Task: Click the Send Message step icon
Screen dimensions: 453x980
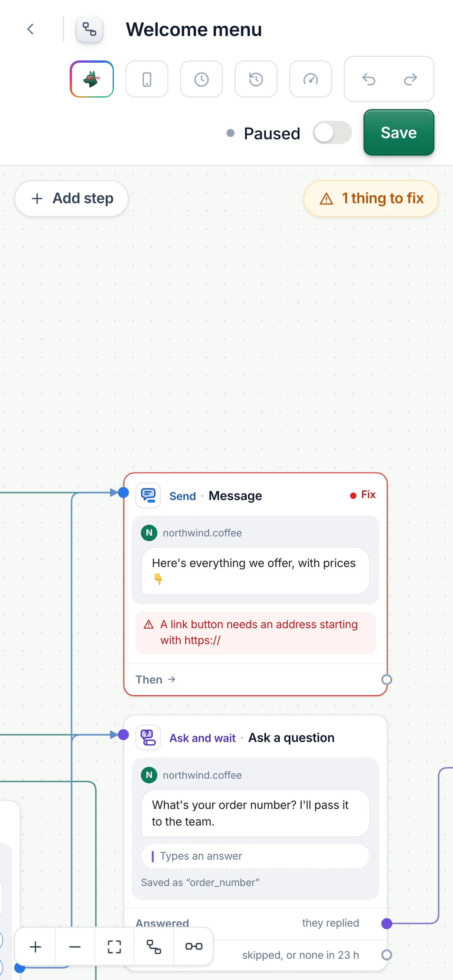Action: (148, 495)
